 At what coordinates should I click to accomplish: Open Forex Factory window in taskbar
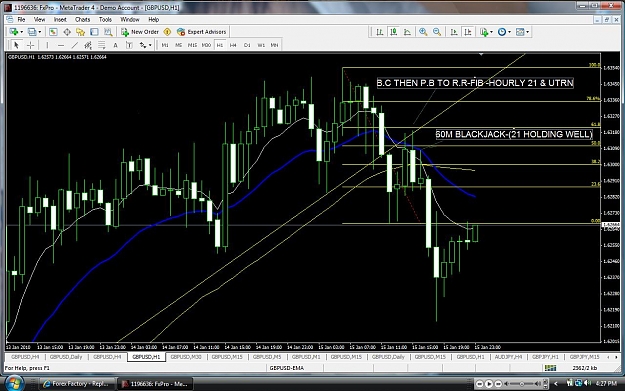coord(78,384)
